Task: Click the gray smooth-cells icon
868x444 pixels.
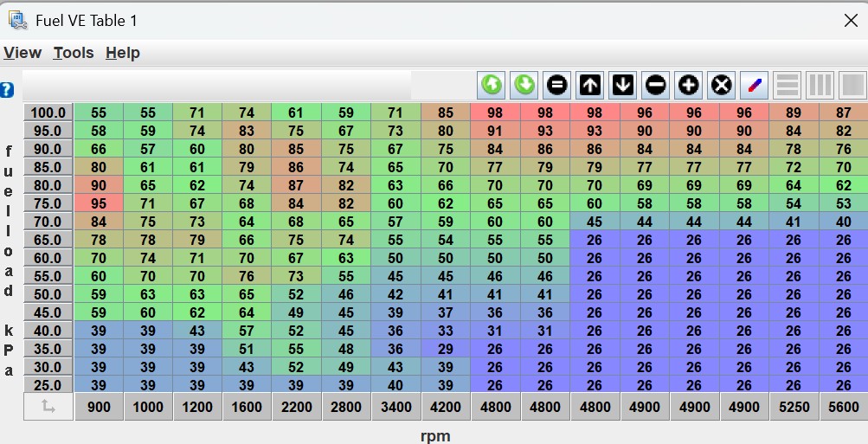Action: coord(853,86)
